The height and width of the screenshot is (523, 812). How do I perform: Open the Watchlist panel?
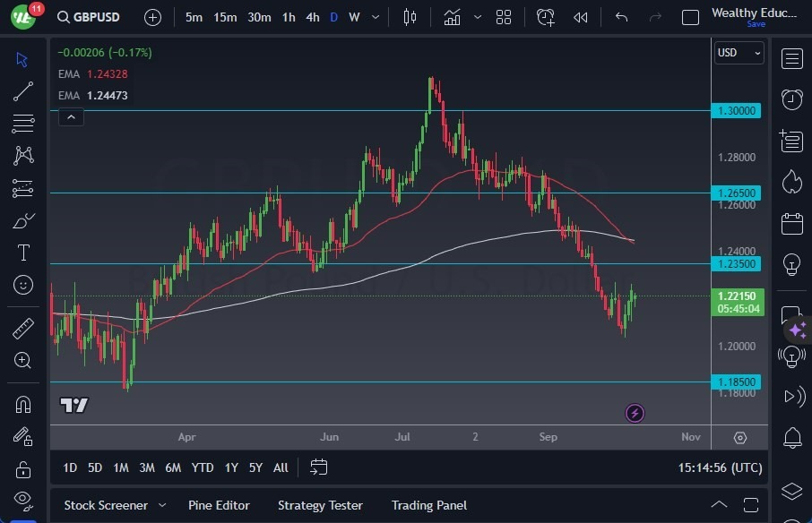792,59
